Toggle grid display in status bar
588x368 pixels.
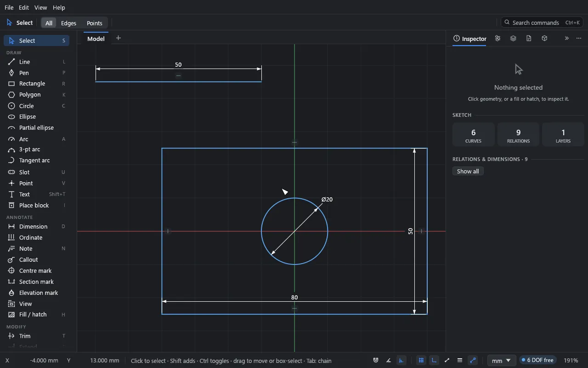coord(421,361)
